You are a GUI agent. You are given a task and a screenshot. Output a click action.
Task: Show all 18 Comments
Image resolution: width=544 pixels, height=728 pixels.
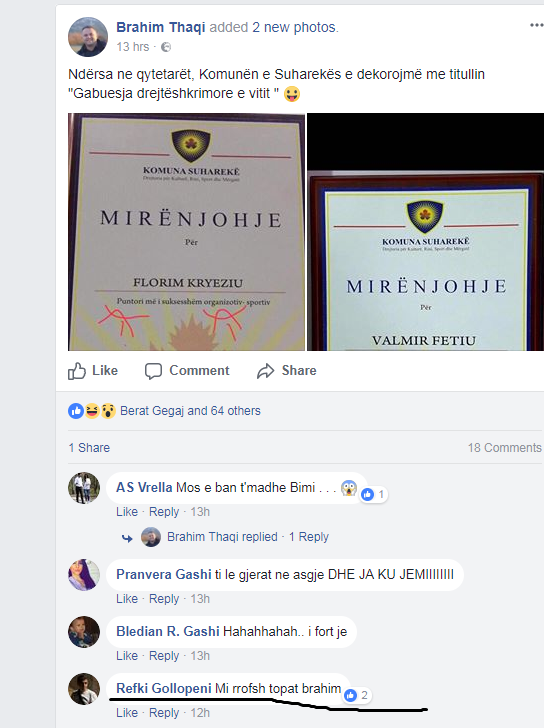(505, 448)
